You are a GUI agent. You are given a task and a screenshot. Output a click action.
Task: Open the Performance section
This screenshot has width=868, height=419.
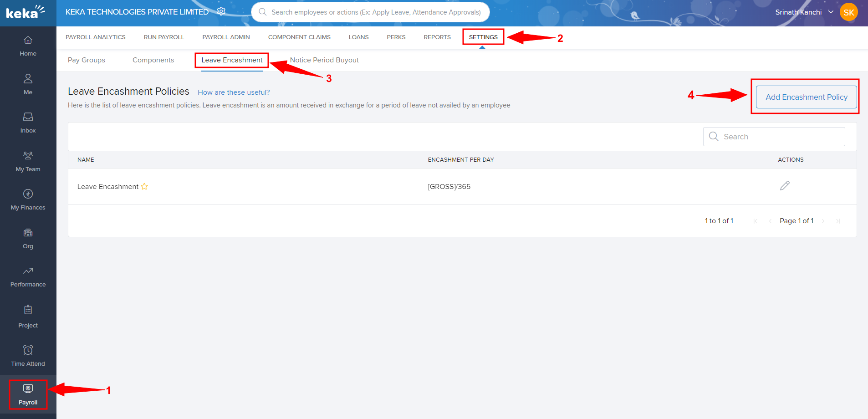tap(28, 276)
